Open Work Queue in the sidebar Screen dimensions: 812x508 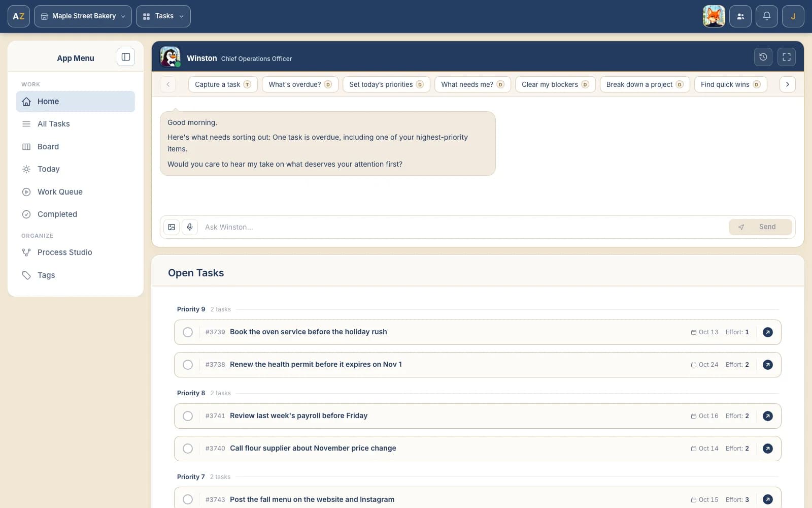[76, 192]
